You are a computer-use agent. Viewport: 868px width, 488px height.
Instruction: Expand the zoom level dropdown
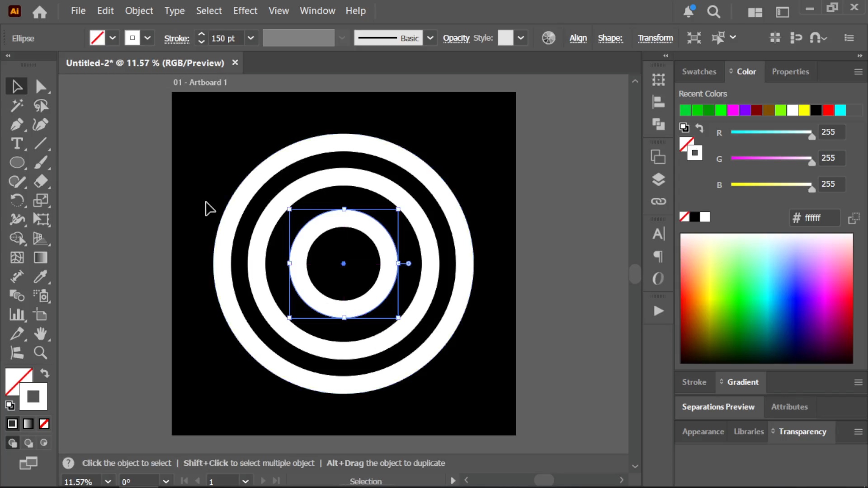click(x=108, y=481)
